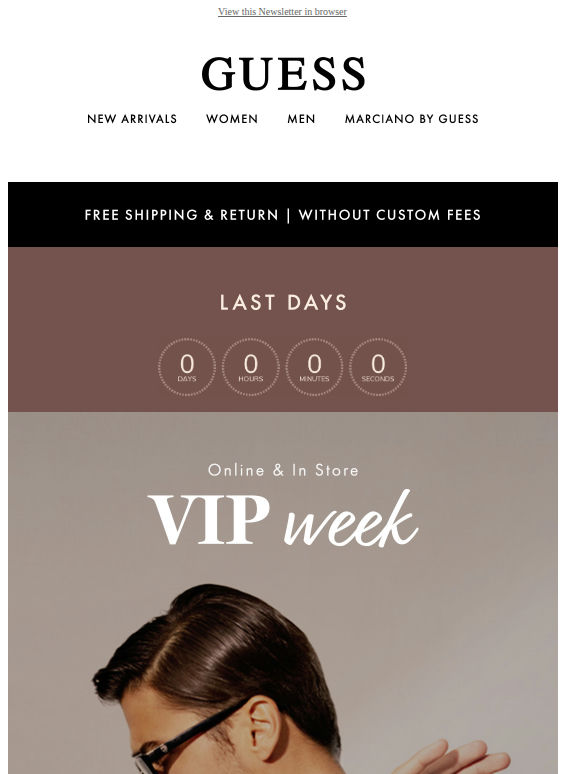Go to the Women section
The width and height of the screenshot is (580, 774).
pyautogui.click(x=232, y=119)
